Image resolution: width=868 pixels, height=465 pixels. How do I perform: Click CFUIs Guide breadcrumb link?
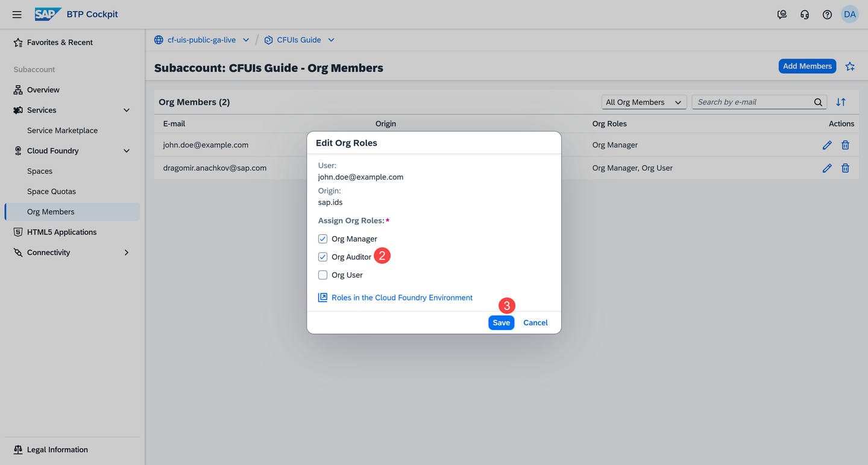pyautogui.click(x=299, y=40)
